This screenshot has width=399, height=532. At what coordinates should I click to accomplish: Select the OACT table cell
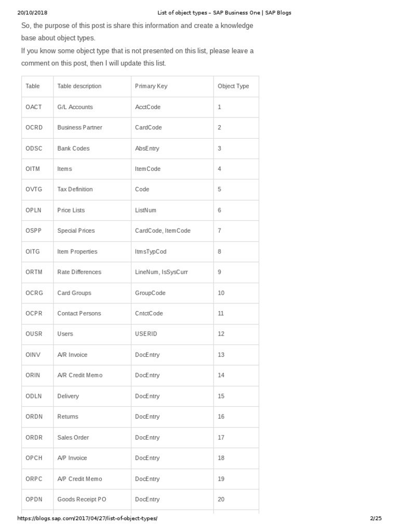pyautogui.click(x=33, y=107)
